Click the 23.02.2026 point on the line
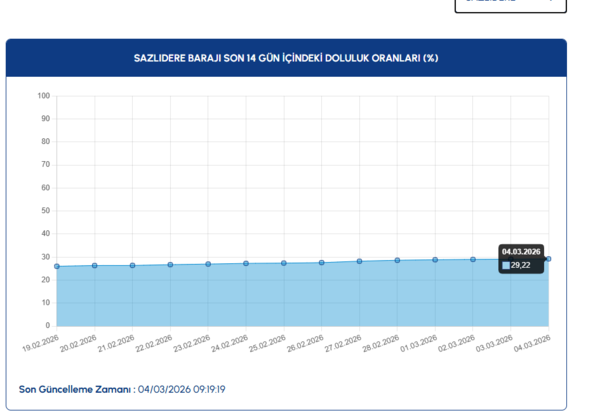Image resolution: width=600 pixels, height=420 pixels. (208, 264)
